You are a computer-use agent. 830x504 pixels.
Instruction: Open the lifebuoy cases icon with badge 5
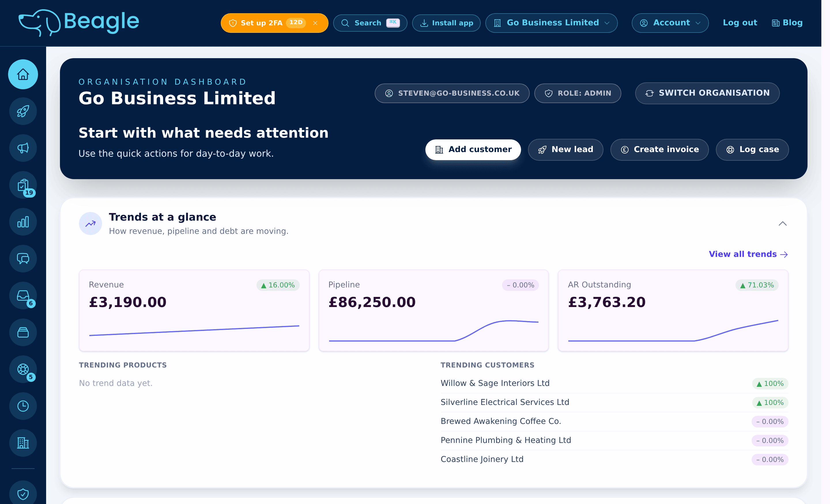(23, 369)
